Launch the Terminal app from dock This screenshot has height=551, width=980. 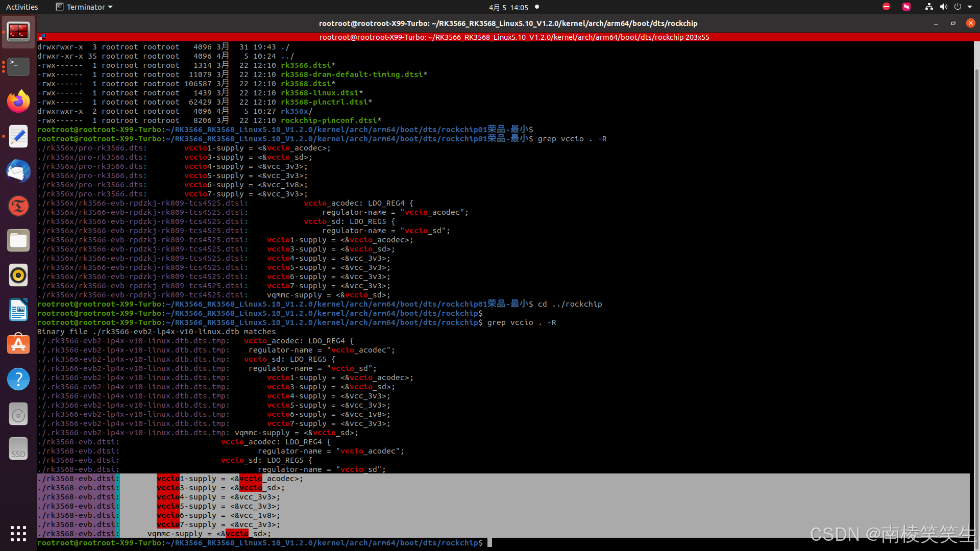18,66
